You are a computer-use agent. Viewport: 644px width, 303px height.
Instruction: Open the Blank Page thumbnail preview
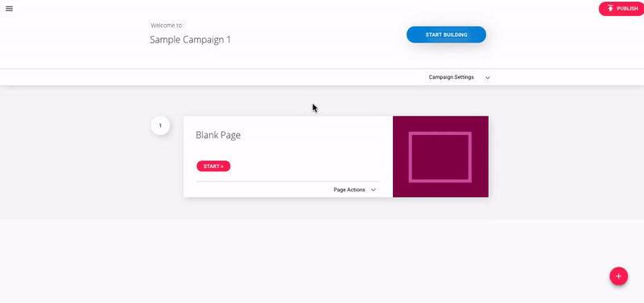440,157
